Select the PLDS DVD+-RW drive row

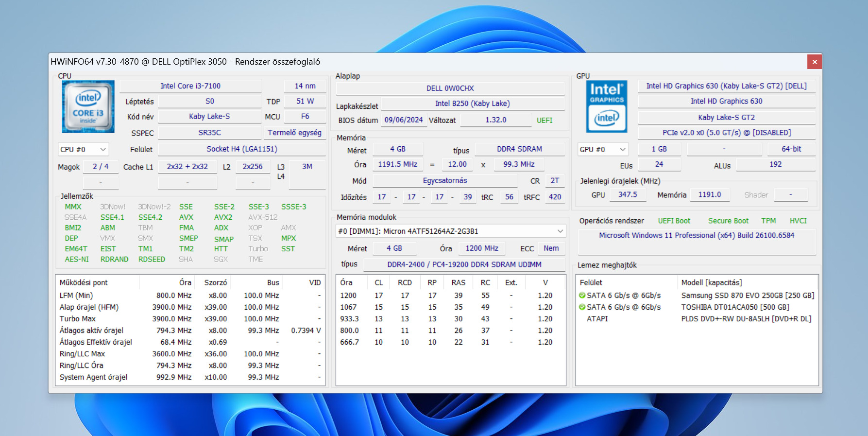[x=746, y=319]
